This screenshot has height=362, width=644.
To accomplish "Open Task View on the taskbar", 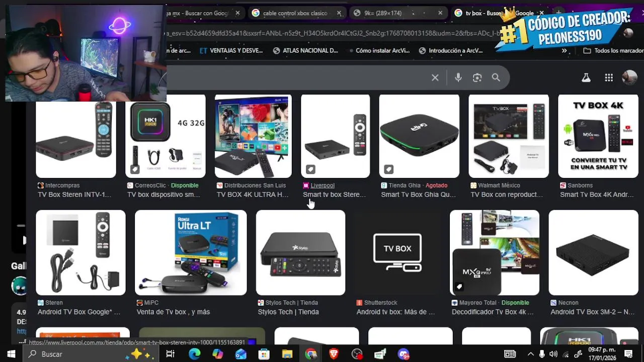I will point(171,354).
